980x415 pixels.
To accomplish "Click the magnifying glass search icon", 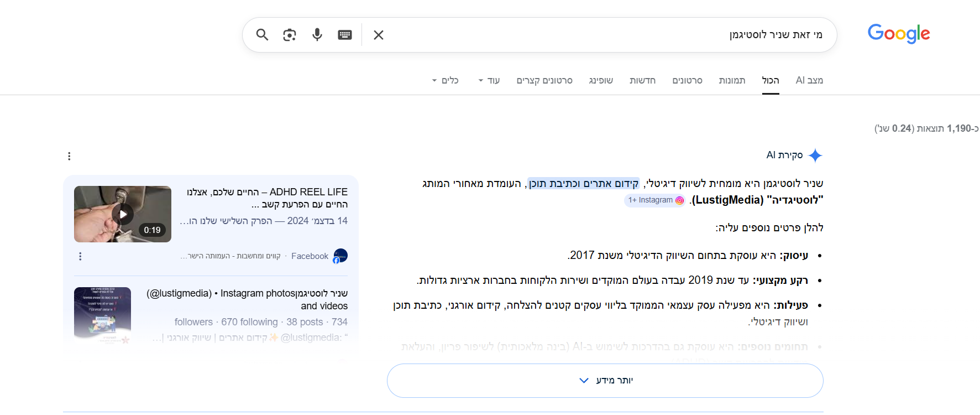I will point(262,35).
